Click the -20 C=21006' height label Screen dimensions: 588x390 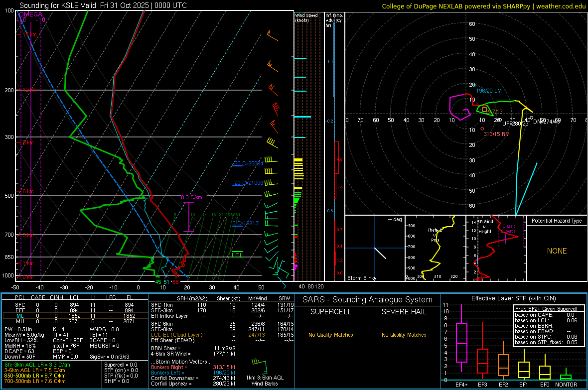point(248,183)
